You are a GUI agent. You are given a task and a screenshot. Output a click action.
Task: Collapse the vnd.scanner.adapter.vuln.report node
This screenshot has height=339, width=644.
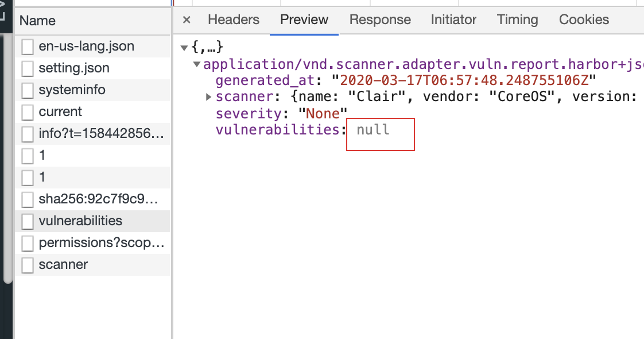(196, 64)
